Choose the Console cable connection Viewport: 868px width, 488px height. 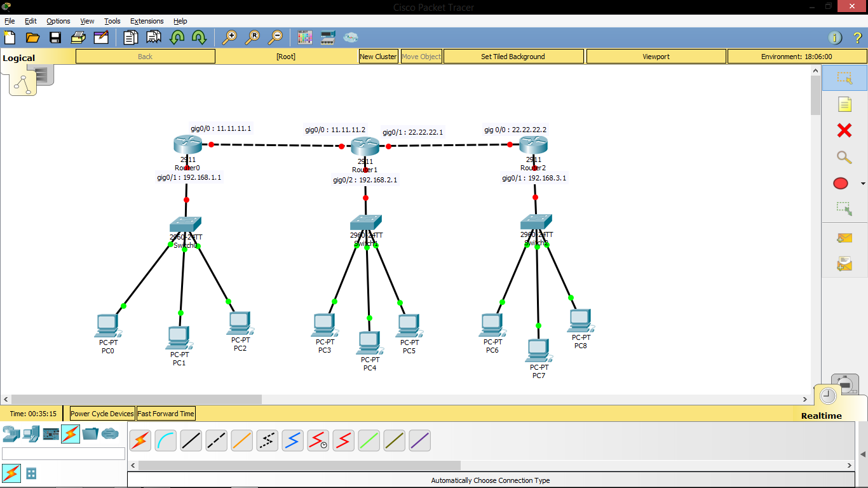pyautogui.click(x=165, y=440)
